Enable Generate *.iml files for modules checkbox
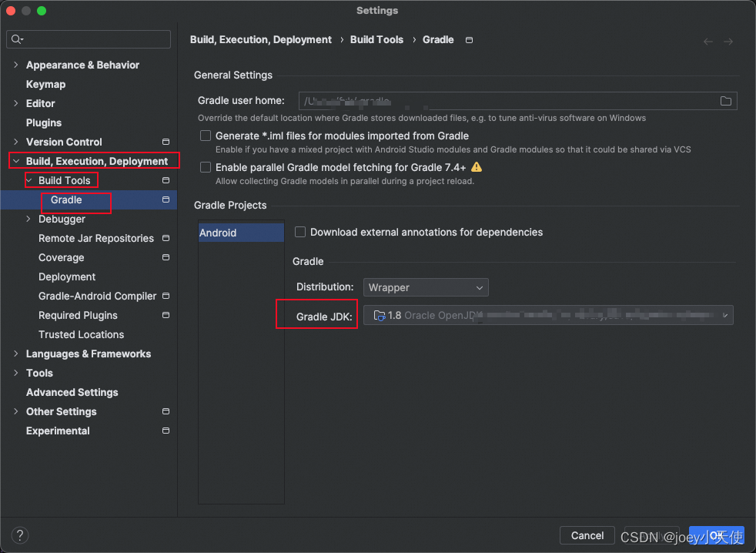Image resolution: width=756 pixels, height=553 pixels. click(206, 136)
